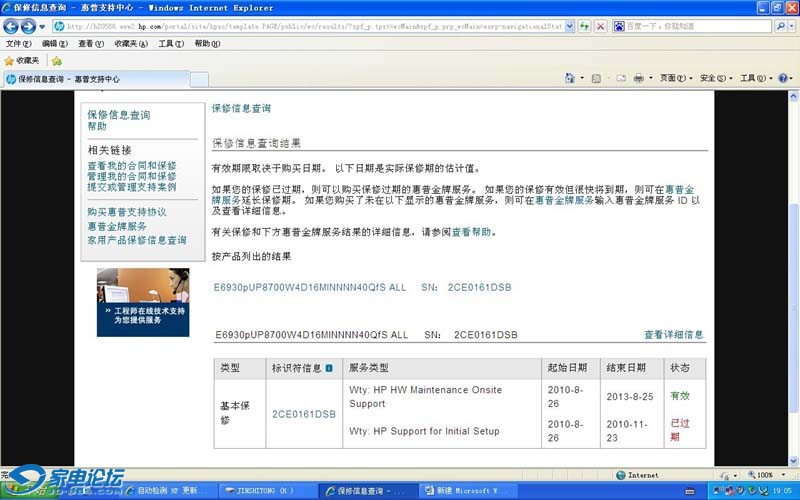Open 查看我的合同和保修 link

pos(132,166)
